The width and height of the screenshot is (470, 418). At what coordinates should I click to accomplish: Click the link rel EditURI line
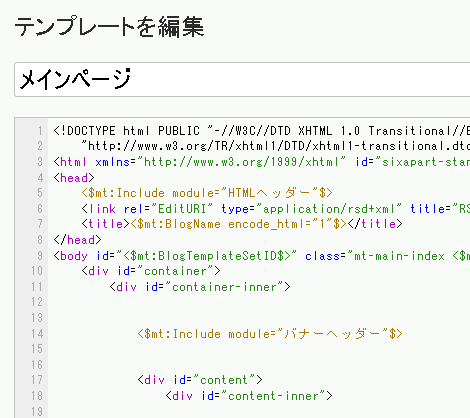275,209
